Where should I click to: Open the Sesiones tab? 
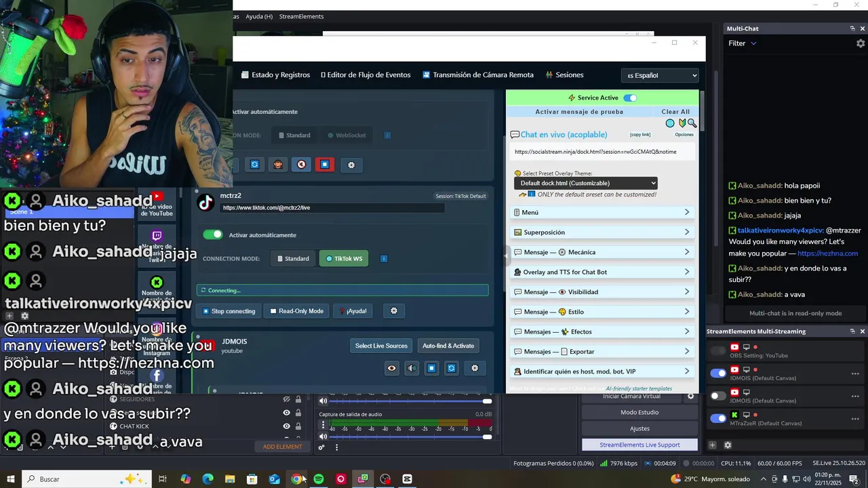[564, 75]
